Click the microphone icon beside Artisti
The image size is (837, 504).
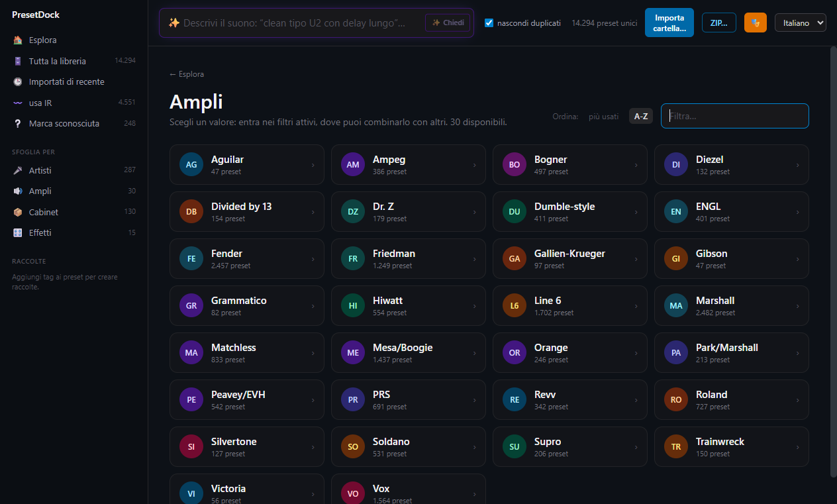point(18,171)
